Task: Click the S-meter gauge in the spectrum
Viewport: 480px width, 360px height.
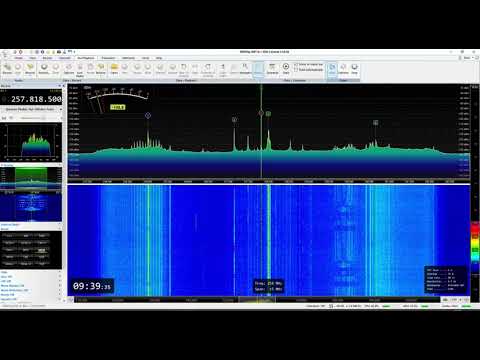Action: point(117,97)
